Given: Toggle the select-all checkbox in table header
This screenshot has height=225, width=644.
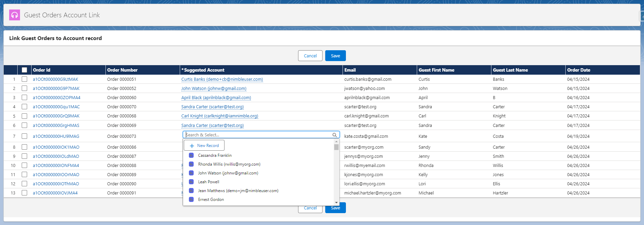Looking at the screenshot, I should 24,70.
